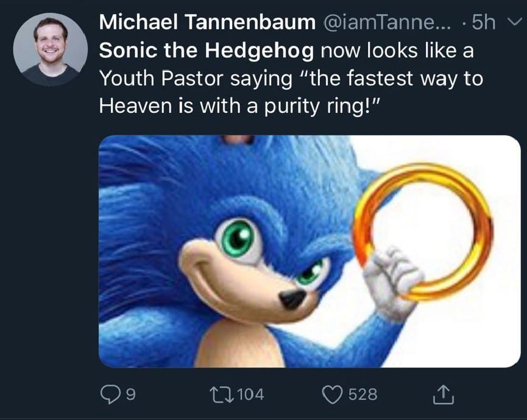Click the reply speech bubble icon
Screen dimensions: 527x420
coord(110,394)
